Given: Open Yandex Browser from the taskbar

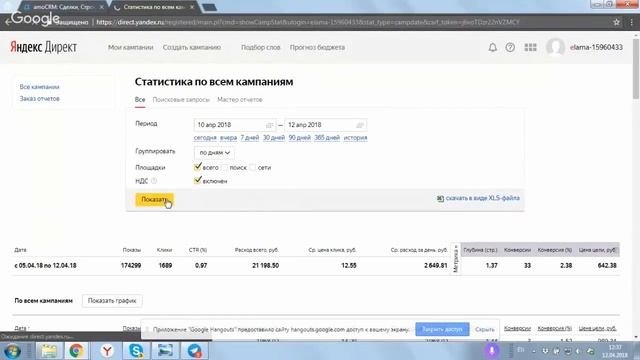Looking at the screenshot, I should click(x=107, y=351).
